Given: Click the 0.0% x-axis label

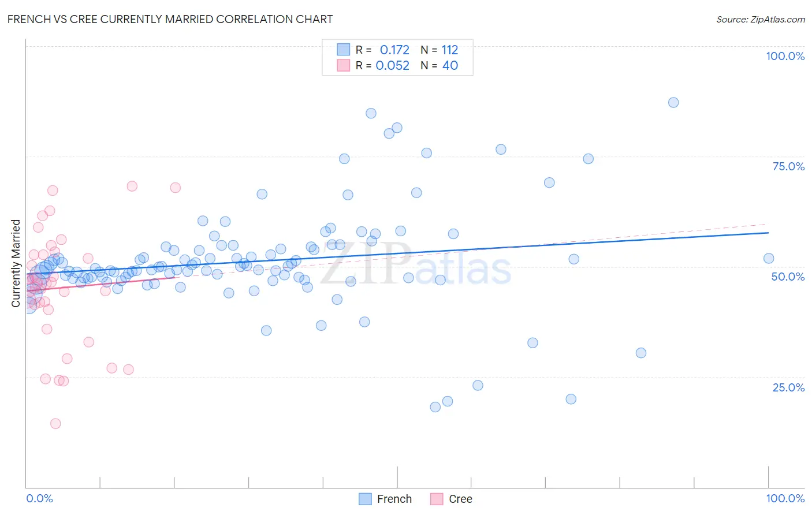Looking at the screenshot, I should click(39, 498).
